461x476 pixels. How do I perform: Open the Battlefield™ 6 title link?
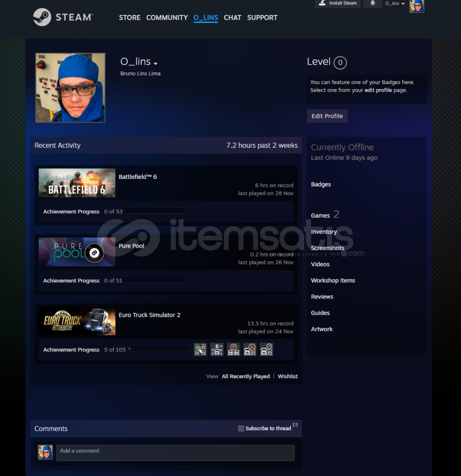coord(138,177)
